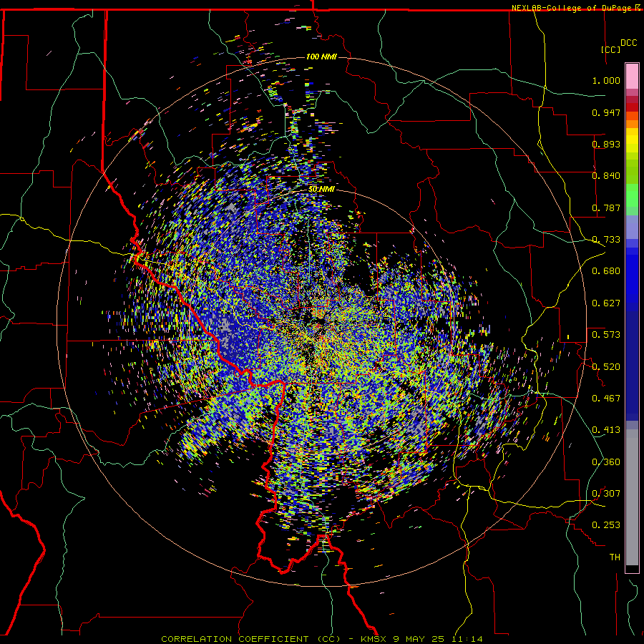Pick the pink color band in legend
Screen dimensions: 644x644
(x=632, y=77)
